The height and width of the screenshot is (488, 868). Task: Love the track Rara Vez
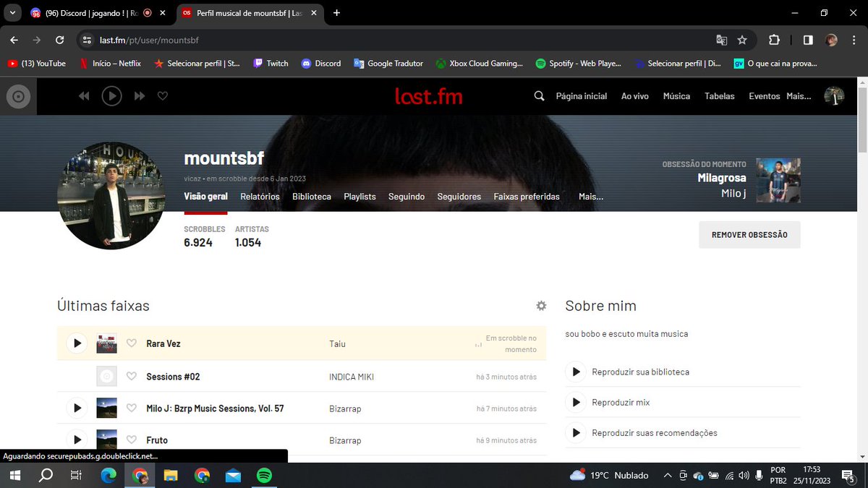[x=132, y=343]
